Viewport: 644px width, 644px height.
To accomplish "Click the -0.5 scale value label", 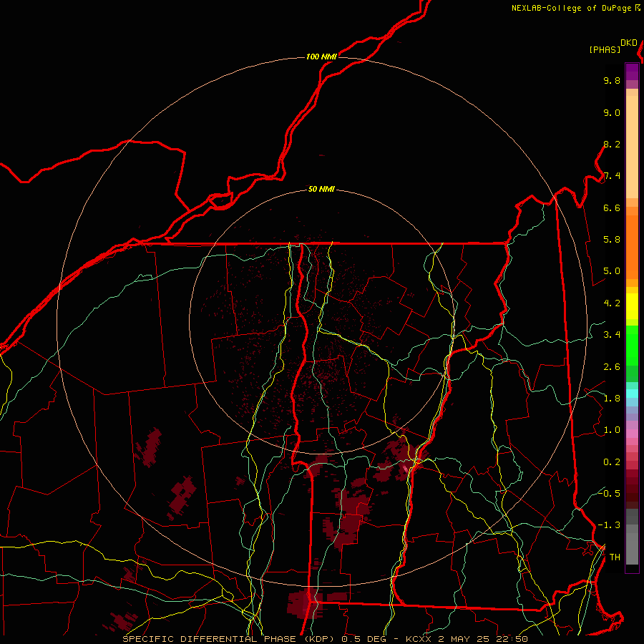I will 609,494.
